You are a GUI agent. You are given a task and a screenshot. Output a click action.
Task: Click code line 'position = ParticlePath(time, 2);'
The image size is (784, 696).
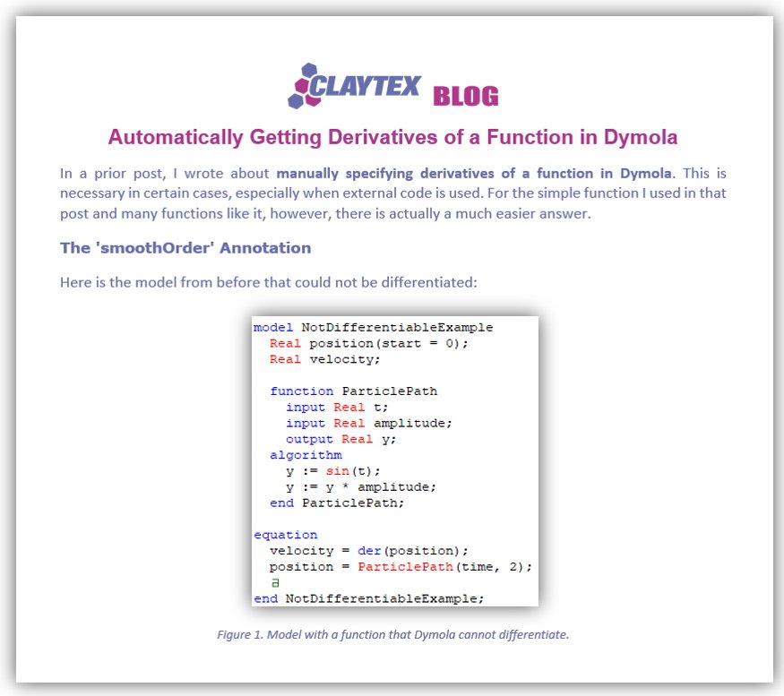[x=401, y=566]
